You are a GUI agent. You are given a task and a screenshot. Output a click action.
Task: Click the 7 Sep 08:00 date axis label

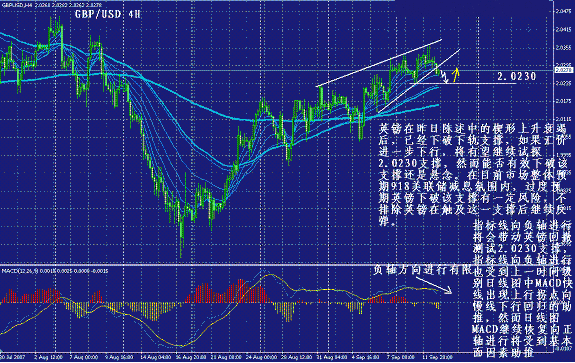[x=401, y=357]
